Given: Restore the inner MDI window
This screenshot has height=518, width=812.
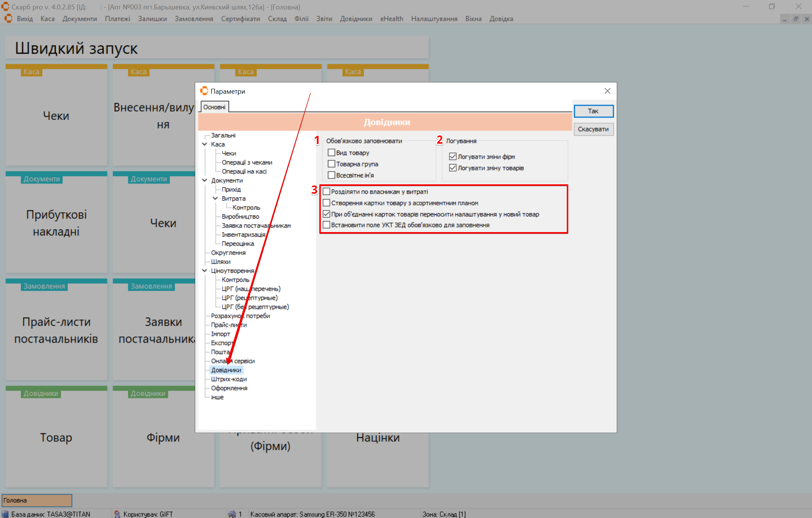Looking at the screenshot, I should pyautogui.click(x=796, y=19).
